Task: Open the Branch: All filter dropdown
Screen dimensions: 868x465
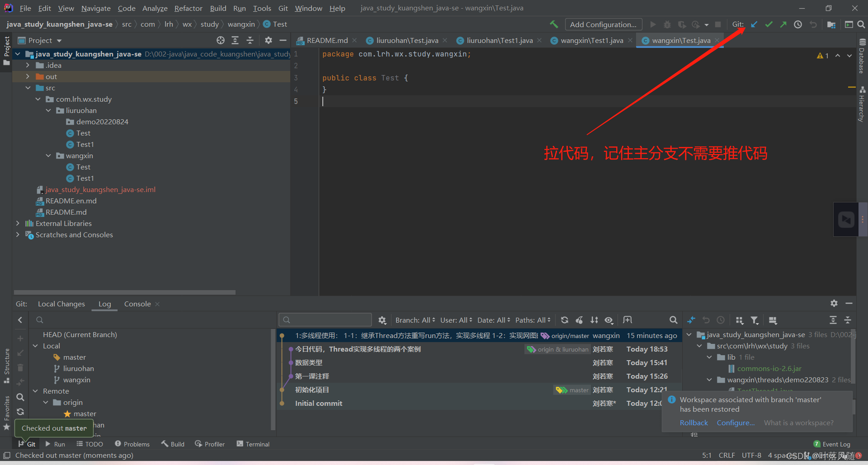Action: pyautogui.click(x=415, y=320)
